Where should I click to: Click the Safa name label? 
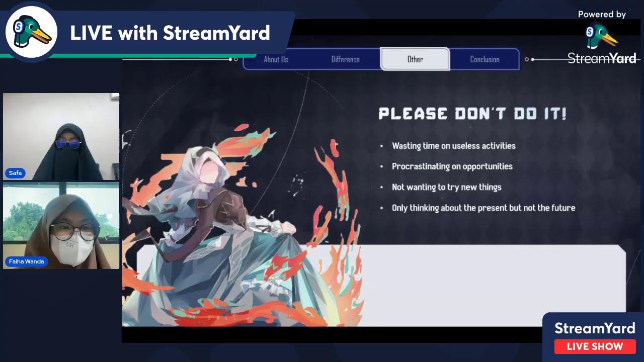[16, 173]
